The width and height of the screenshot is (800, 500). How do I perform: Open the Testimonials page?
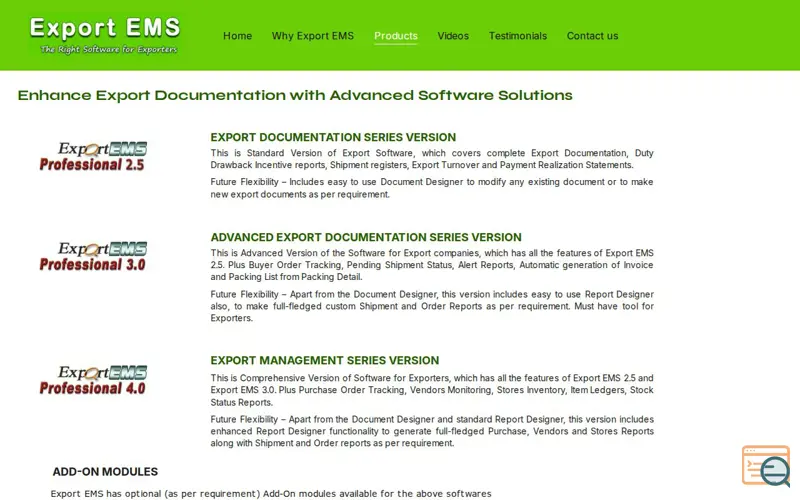518,36
